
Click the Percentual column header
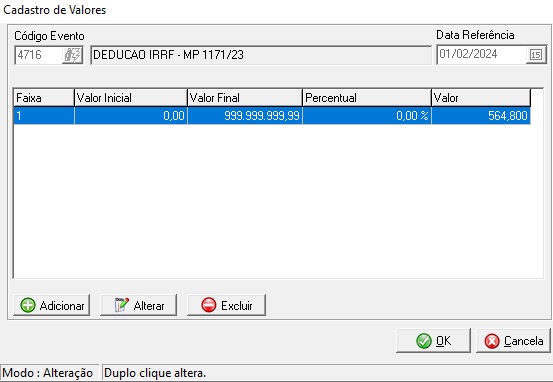pos(367,98)
